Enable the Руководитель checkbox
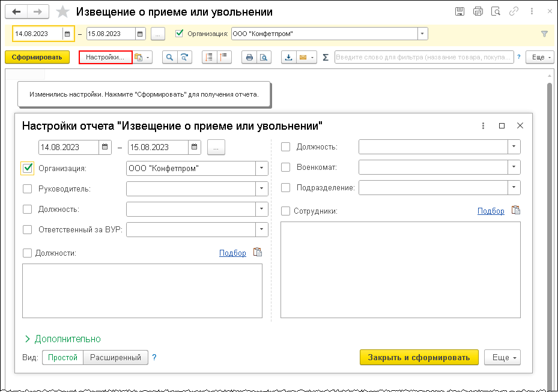This screenshot has height=392, width=558. (x=27, y=188)
